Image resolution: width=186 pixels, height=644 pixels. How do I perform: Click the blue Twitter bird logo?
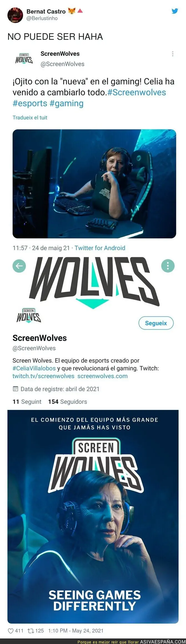175,11
